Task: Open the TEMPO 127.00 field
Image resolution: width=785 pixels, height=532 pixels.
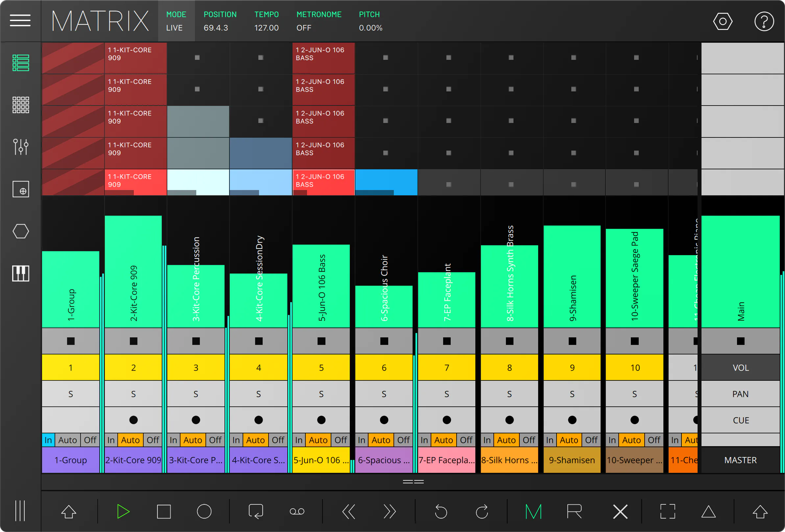Action: (267, 21)
